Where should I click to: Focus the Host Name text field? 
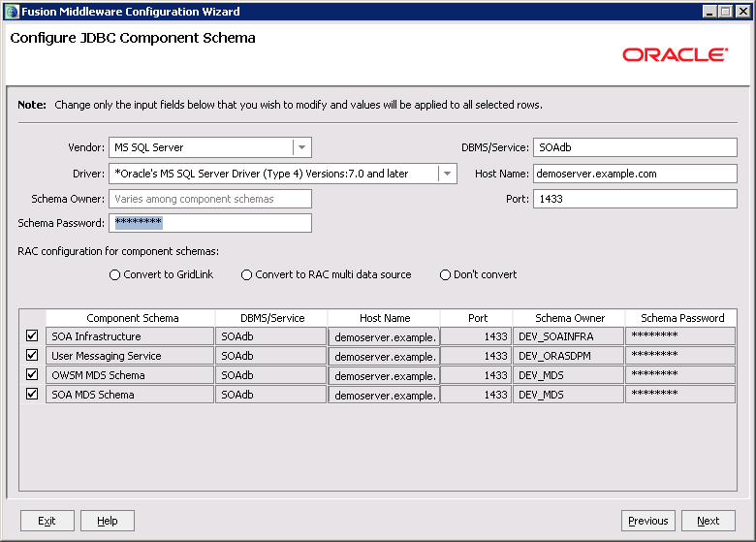click(x=635, y=174)
